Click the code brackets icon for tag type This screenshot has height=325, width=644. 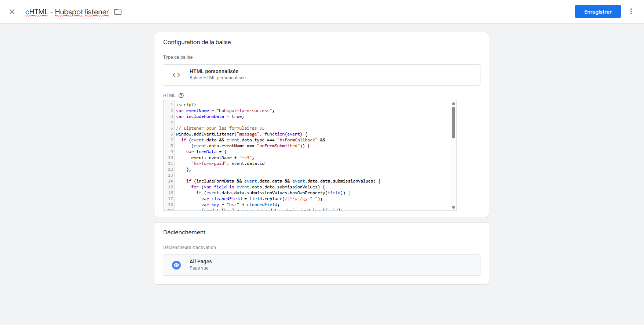click(176, 75)
